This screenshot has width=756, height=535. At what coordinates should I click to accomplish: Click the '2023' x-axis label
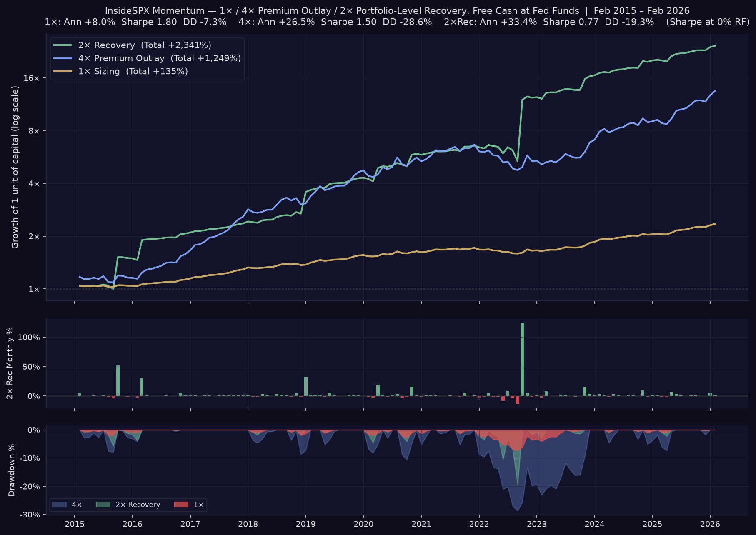tap(537, 524)
